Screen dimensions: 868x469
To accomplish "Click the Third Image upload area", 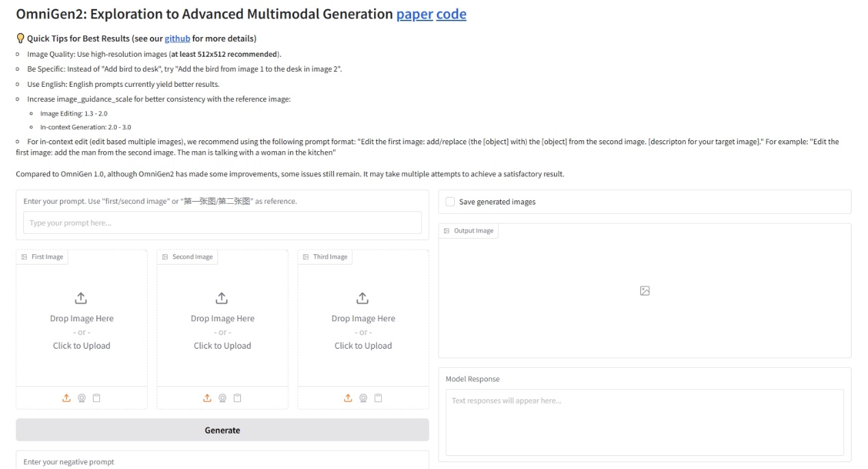I will (363, 321).
